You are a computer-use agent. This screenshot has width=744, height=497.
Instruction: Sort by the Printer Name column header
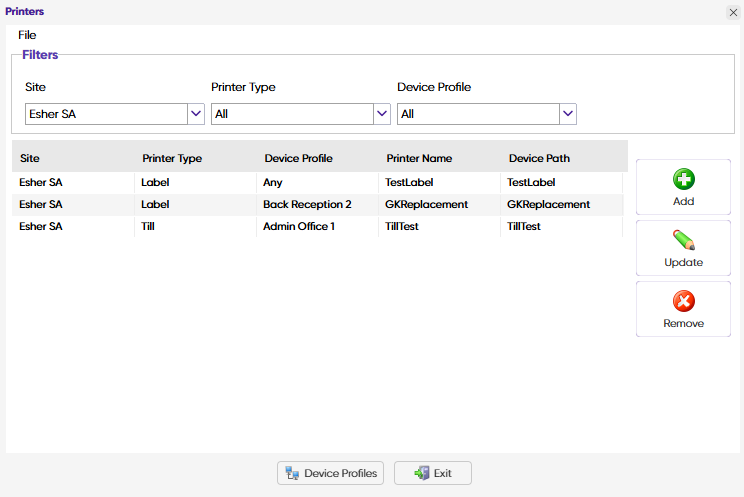click(x=419, y=158)
